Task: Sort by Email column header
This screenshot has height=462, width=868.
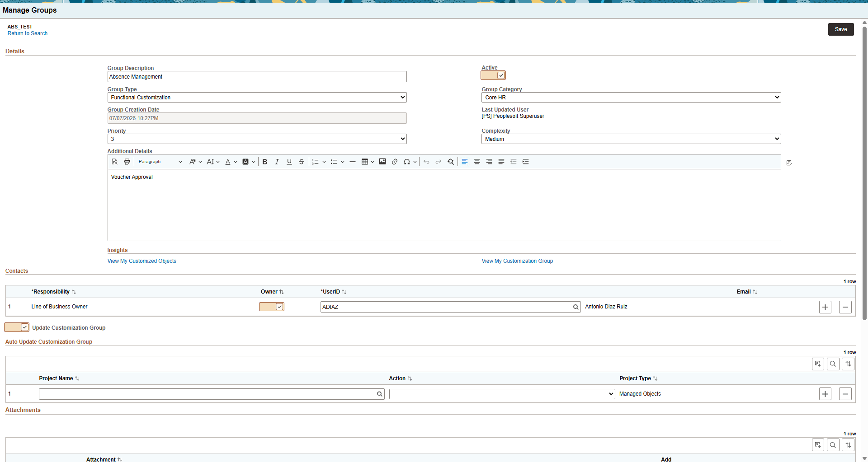Action: tap(747, 292)
